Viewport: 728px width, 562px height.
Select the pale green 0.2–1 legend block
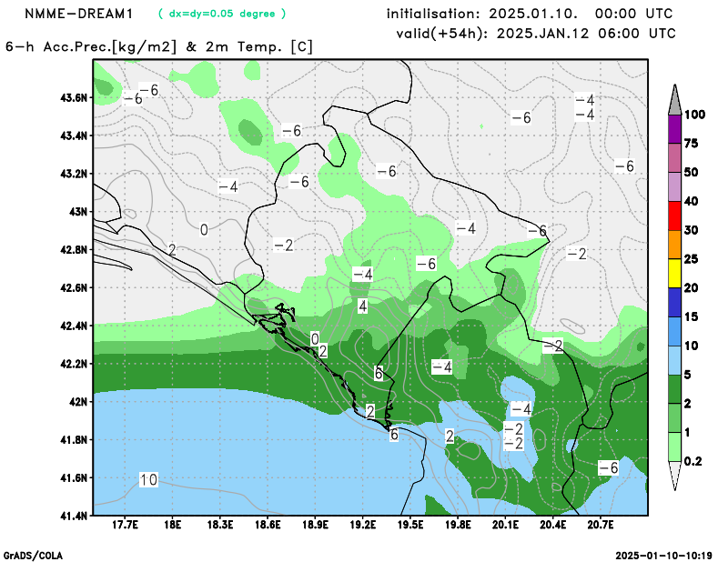(674, 447)
